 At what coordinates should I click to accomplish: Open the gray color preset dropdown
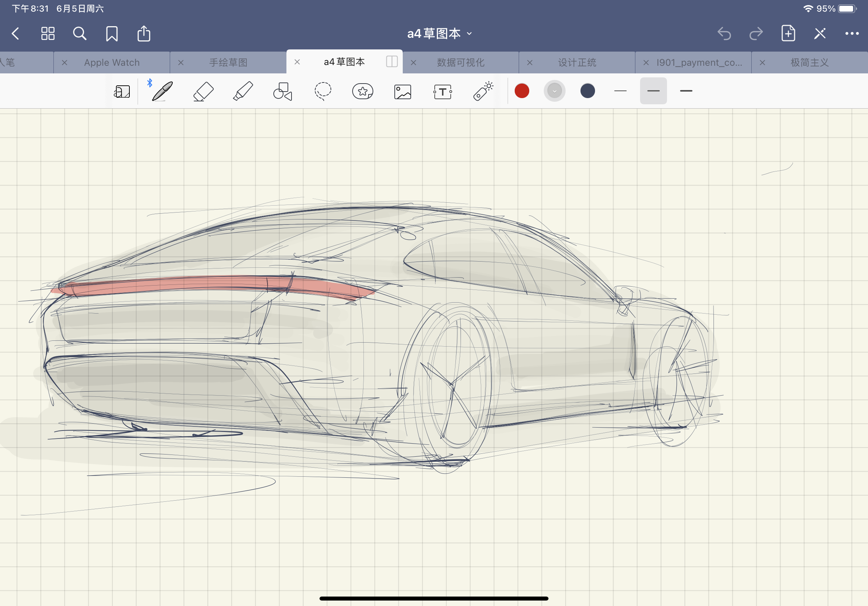[554, 91]
